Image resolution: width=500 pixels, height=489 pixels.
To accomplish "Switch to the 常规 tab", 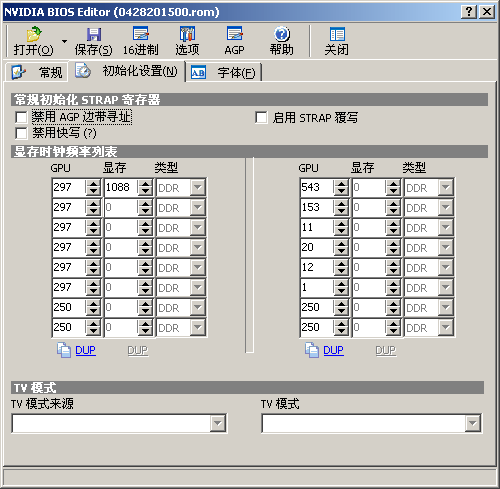I will (x=37, y=72).
